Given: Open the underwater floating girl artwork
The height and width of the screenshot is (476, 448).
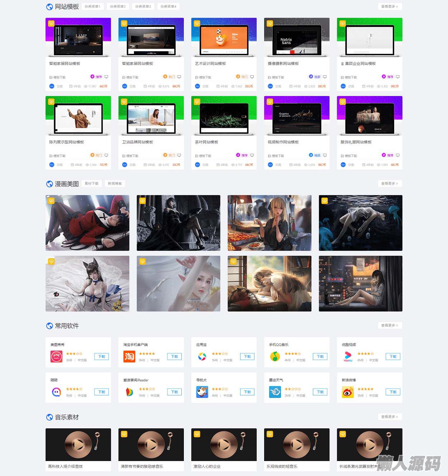Looking at the screenshot, I should (x=361, y=223).
